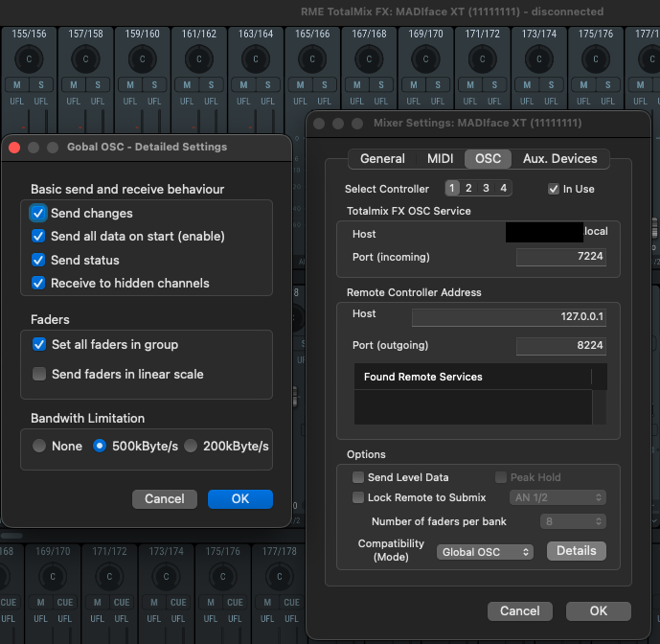Image resolution: width=660 pixels, height=644 pixels.
Task: Solo top-row channel 169/170
Action: (x=438, y=84)
